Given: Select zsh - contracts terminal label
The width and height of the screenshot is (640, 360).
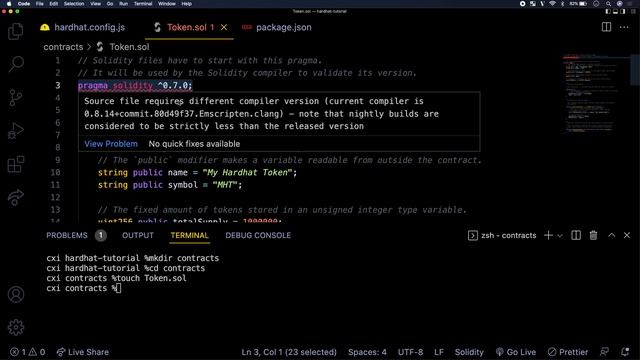Looking at the screenshot, I should point(502,236).
